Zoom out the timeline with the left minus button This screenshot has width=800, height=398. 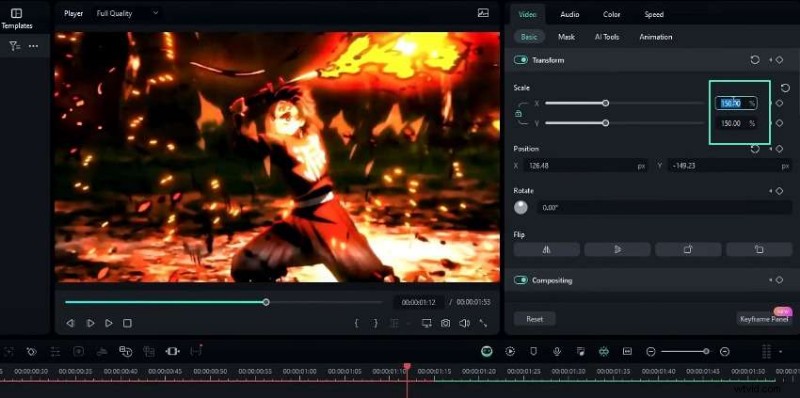651,352
